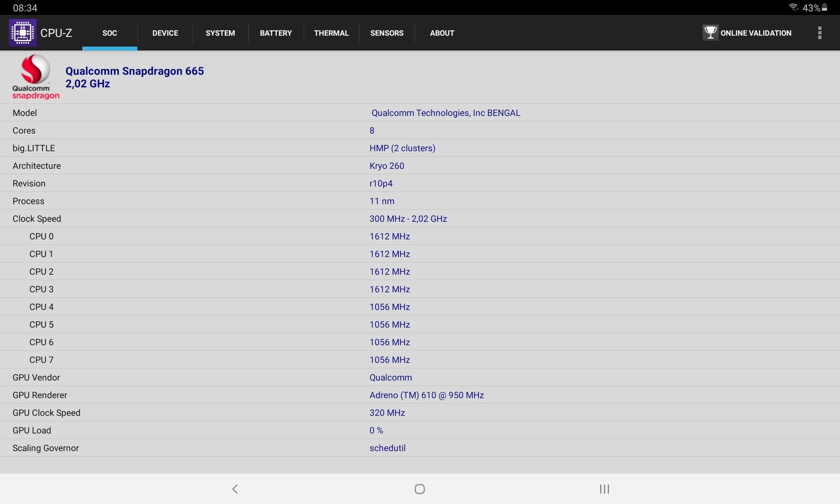Tap the trophy icon for online validation
840x504 pixels.
coord(710,33)
